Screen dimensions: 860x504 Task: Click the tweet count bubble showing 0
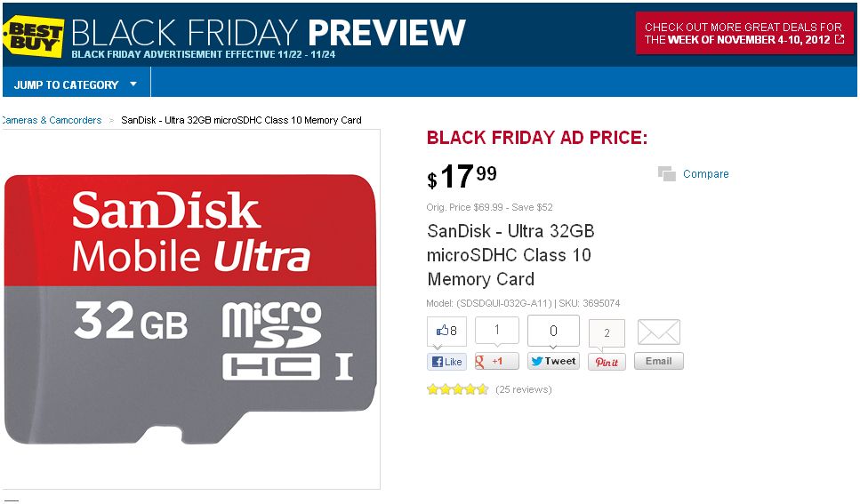[553, 331]
